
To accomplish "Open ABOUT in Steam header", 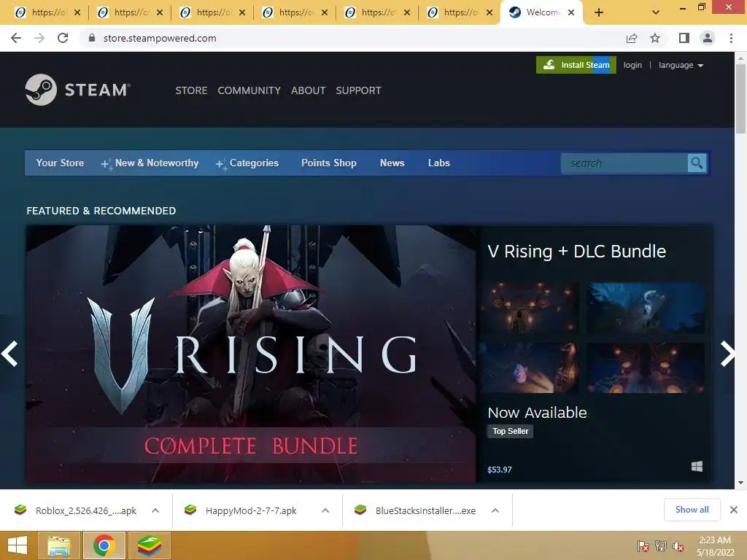I will click(x=309, y=90).
